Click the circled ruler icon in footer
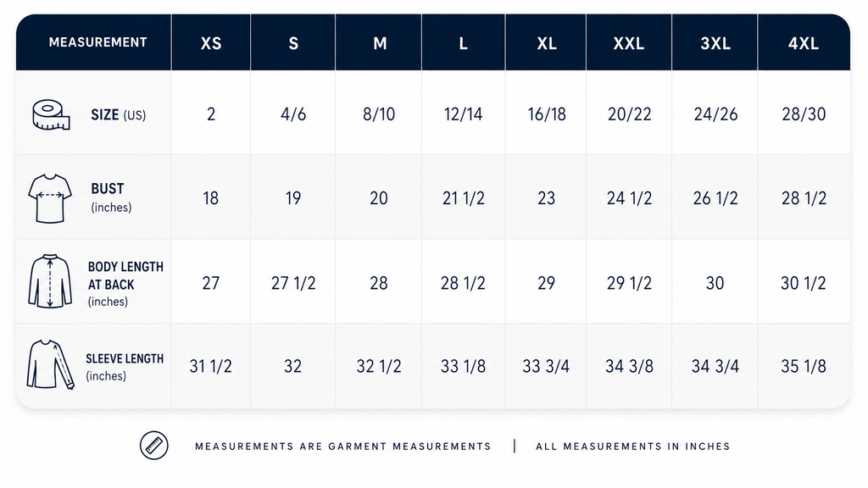Viewport: 868px width, 488px height. point(154,446)
